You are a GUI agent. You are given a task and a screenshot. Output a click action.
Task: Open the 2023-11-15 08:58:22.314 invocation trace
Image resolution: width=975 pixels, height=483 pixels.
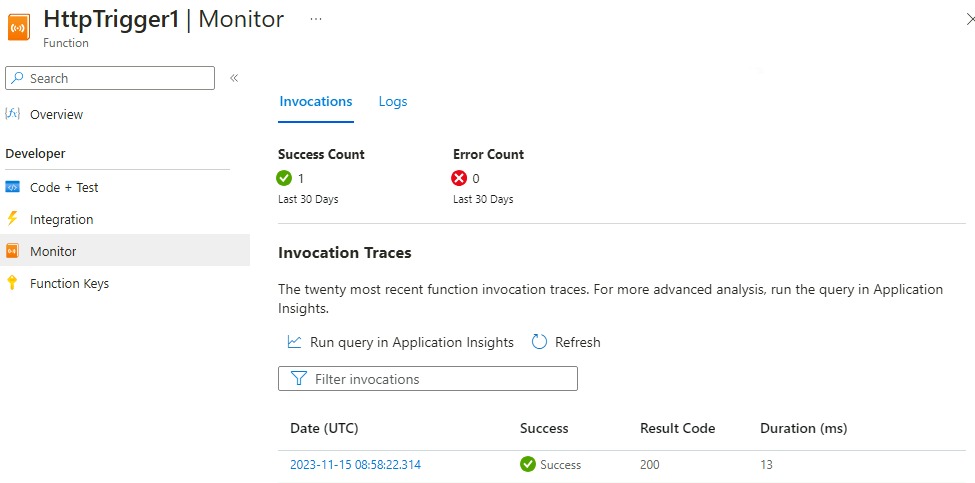tap(357, 465)
